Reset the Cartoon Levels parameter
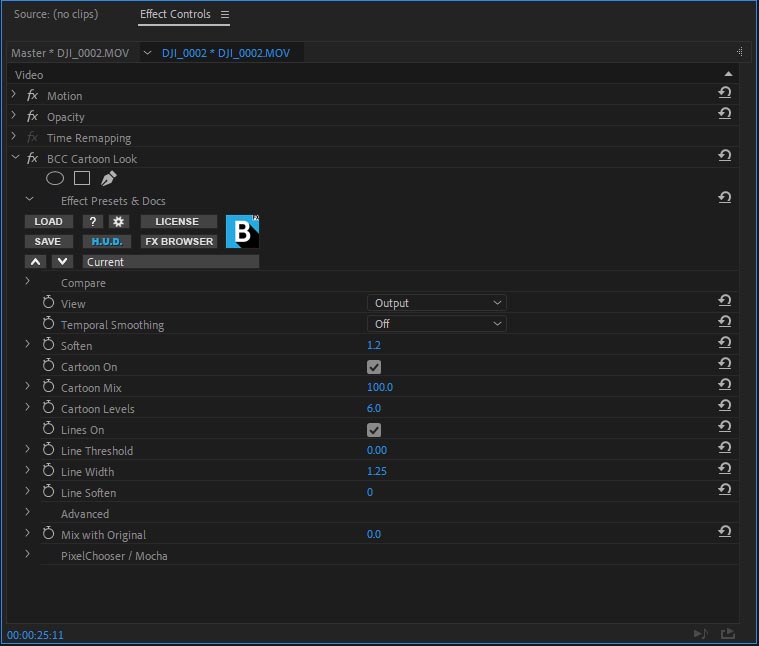 (724, 406)
